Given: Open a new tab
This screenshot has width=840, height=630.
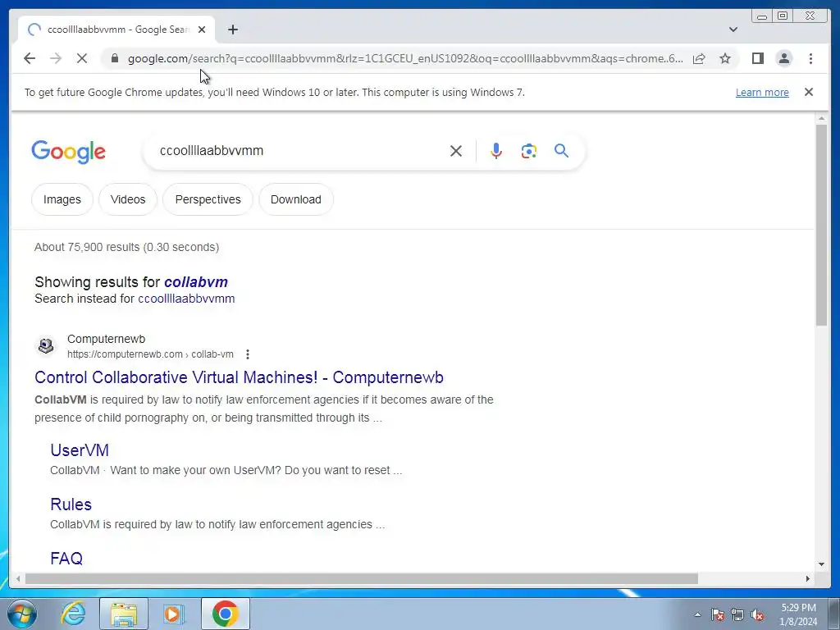Looking at the screenshot, I should (232, 30).
